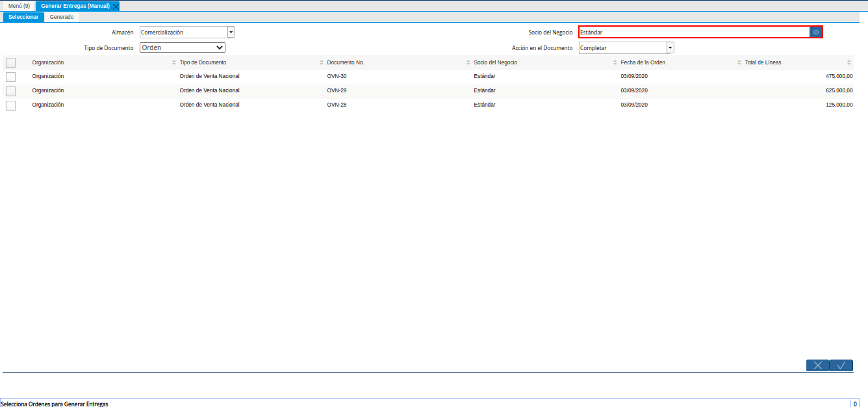Cancel with the X button at bottom
The image size is (868, 407).
click(x=818, y=365)
